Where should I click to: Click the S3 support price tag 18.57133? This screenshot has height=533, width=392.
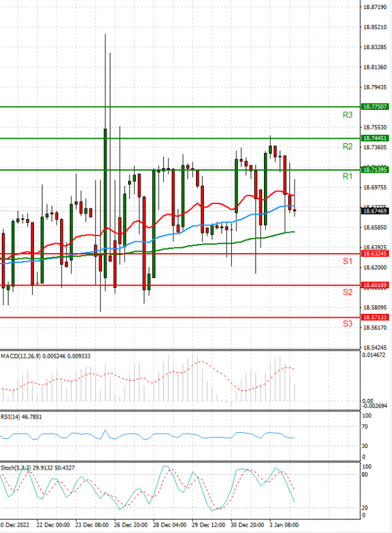pyautogui.click(x=374, y=317)
